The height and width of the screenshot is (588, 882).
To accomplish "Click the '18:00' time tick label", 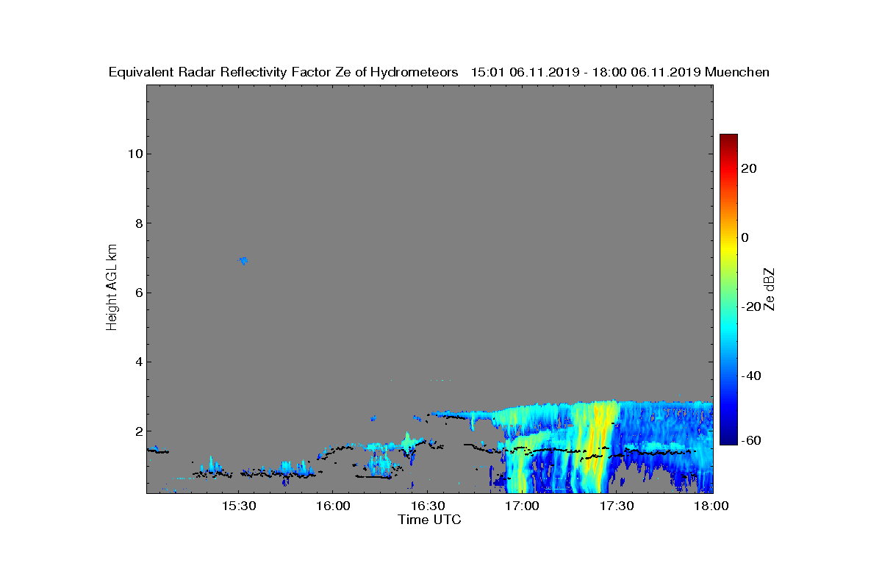I will pos(711,506).
